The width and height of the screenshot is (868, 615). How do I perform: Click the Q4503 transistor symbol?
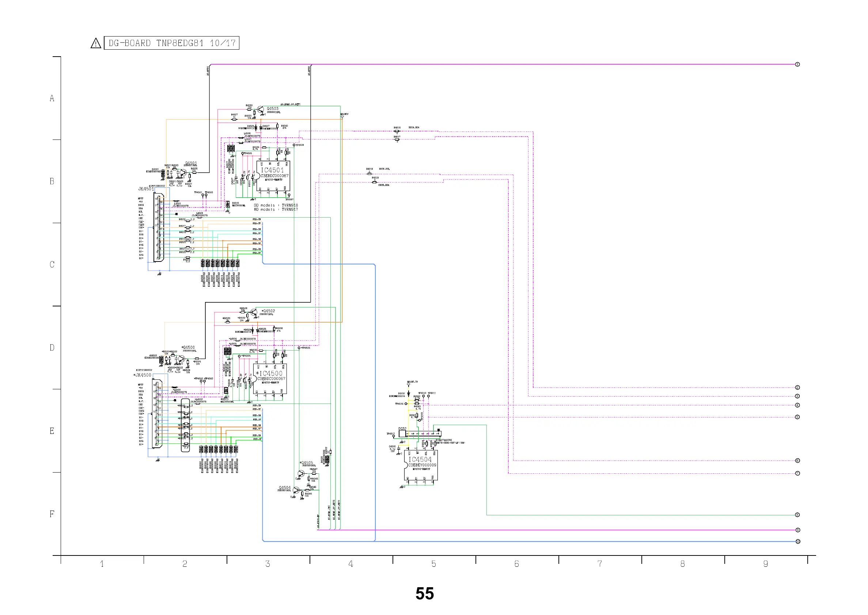(x=261, y=110)
